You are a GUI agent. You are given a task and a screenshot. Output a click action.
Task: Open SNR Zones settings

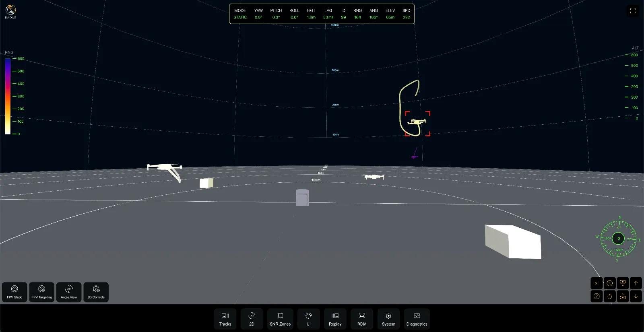[x=280, y=319]
